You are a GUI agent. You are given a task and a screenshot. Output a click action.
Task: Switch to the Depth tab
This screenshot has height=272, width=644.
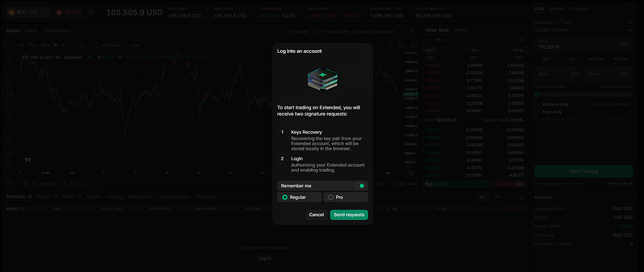click(31, 31)
